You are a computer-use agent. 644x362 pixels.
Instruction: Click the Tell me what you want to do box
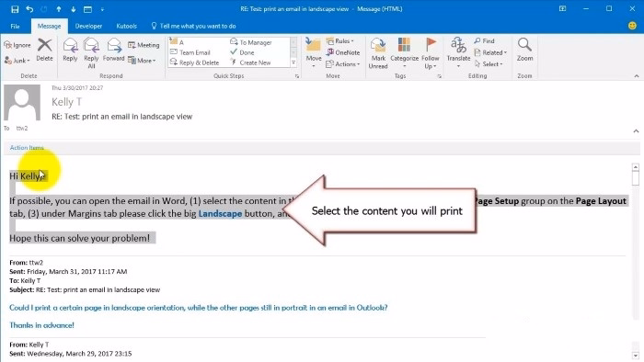tap(194, 26)
